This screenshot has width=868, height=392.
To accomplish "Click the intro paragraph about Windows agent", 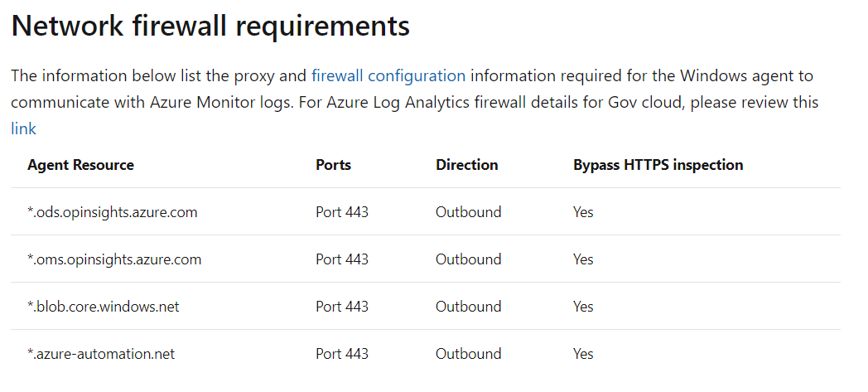I will click(415, 102).
